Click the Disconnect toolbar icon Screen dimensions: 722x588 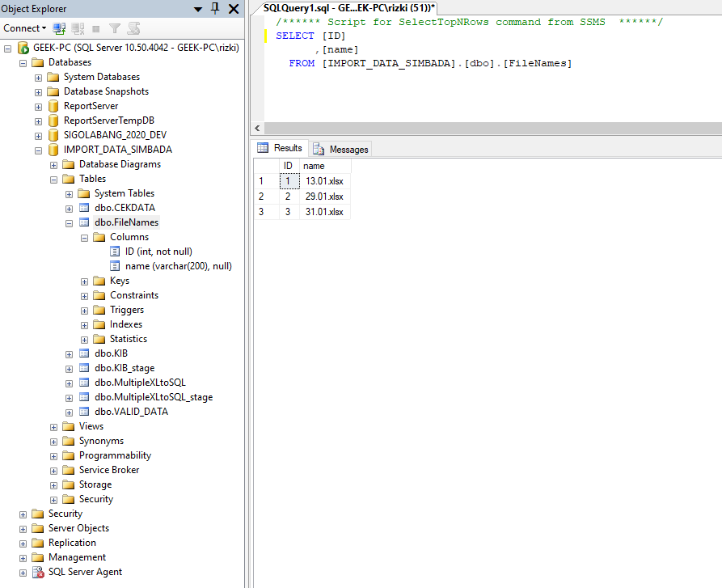click(x=78, y=28)
